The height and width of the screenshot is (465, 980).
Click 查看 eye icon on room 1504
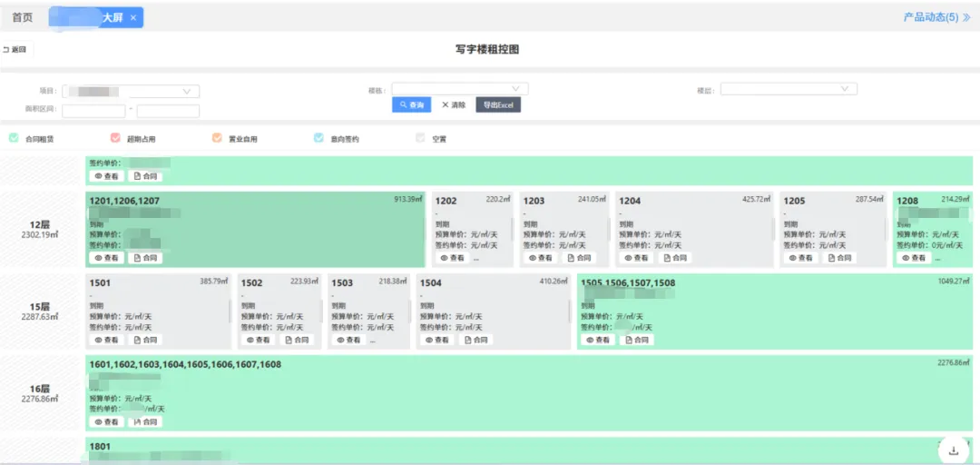(437, 340)
